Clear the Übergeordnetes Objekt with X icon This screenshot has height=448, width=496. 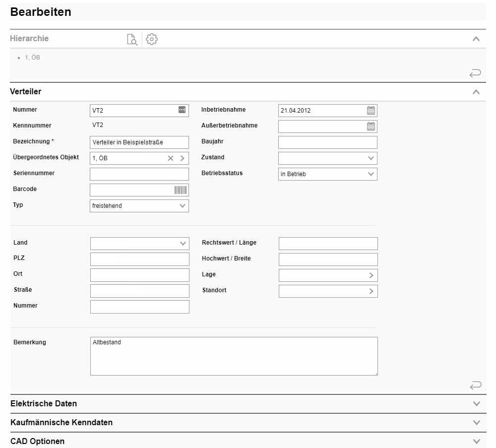pos(171,158)
